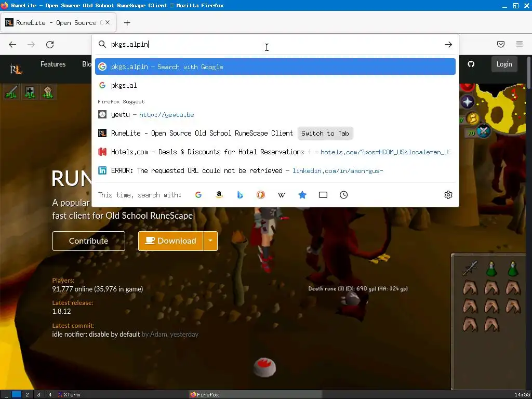The image size is (532, 399).
Task: Switch to workspace 4 in taskbar
Action: [x=50, y=395]
